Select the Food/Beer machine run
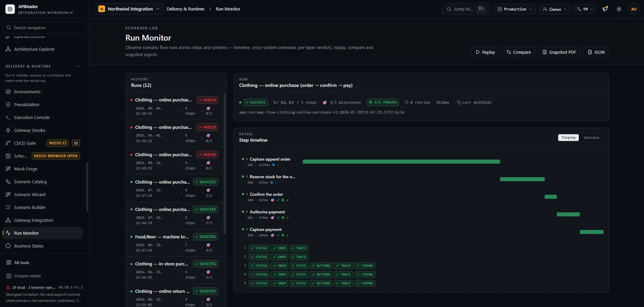 pyautogui.click(x=174, y=243)
